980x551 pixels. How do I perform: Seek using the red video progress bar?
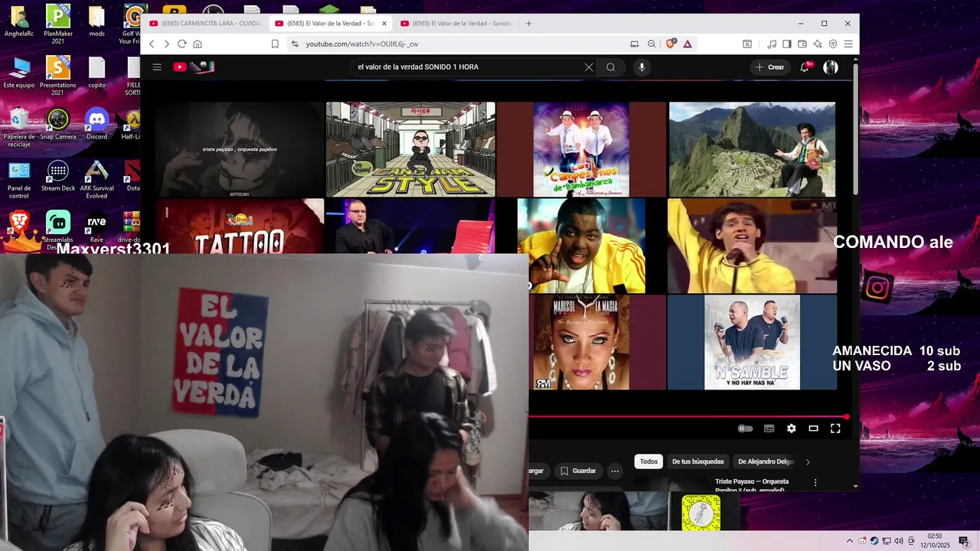tap(687, 417)
